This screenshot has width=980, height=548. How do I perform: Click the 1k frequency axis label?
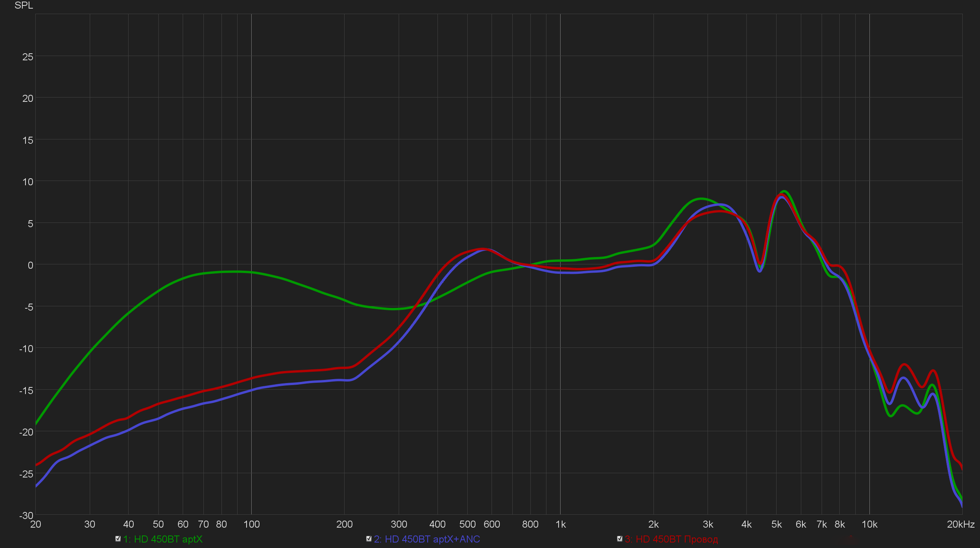pyautogui.click(x=561, y=524)
